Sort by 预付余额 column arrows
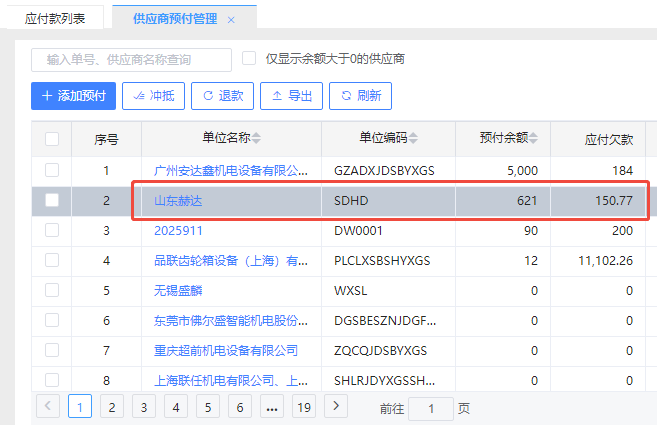Image resolution: width=657 pixels, height=425 pixels. click(x=533, y=138)
